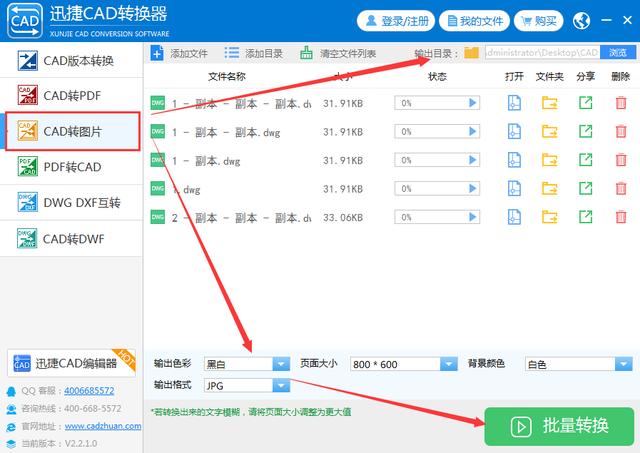
Task: Play arrow in '1 - 副本 - 副本.dwg' progress bar
Action: 473,131
